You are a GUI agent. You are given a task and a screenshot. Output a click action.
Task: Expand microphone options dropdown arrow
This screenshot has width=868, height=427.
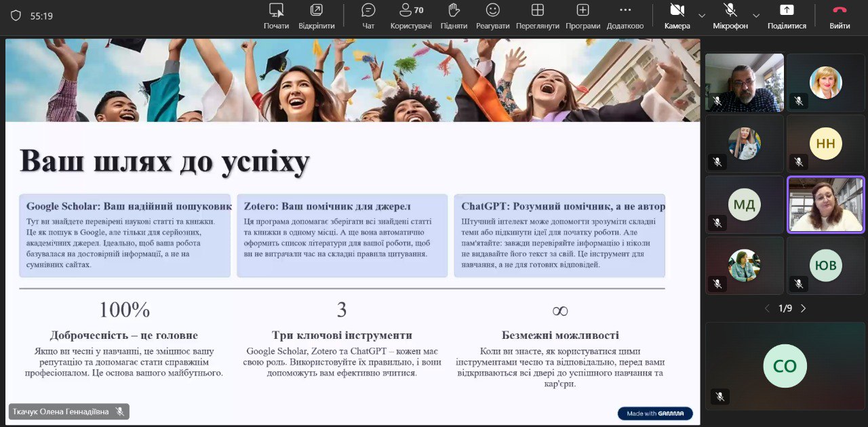(756, 16)
